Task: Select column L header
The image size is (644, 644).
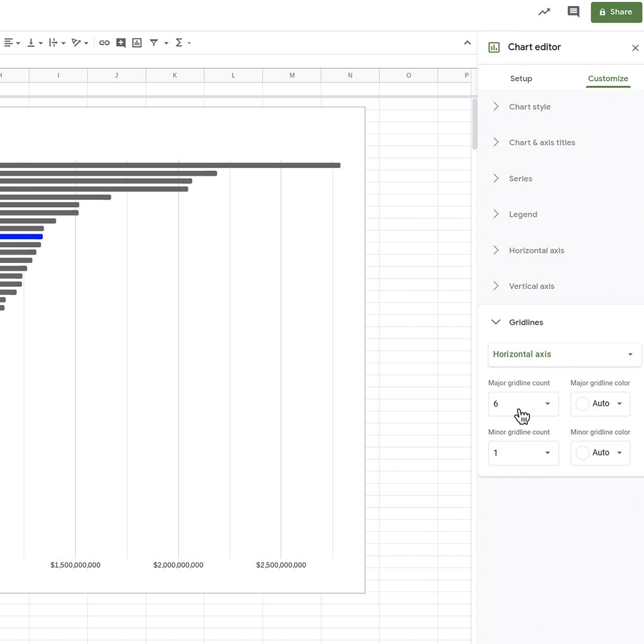Action: pyautogui.click(x=233, y=76)
